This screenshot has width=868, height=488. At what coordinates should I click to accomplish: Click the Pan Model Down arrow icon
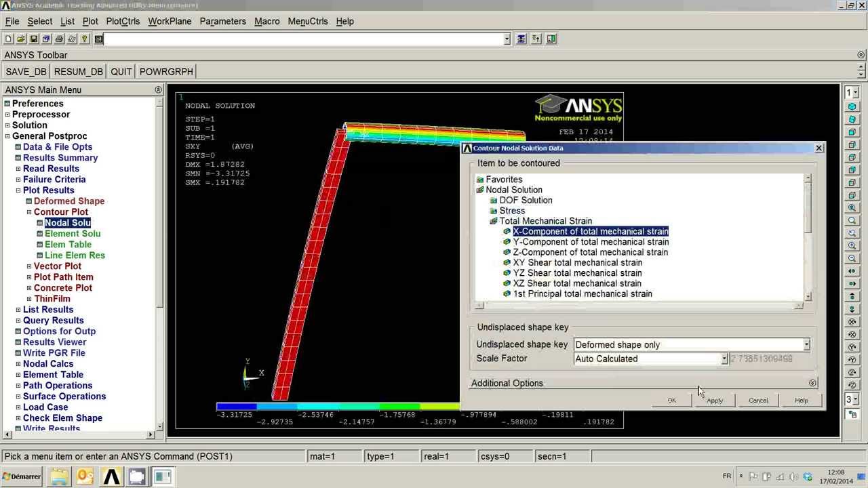852,309
